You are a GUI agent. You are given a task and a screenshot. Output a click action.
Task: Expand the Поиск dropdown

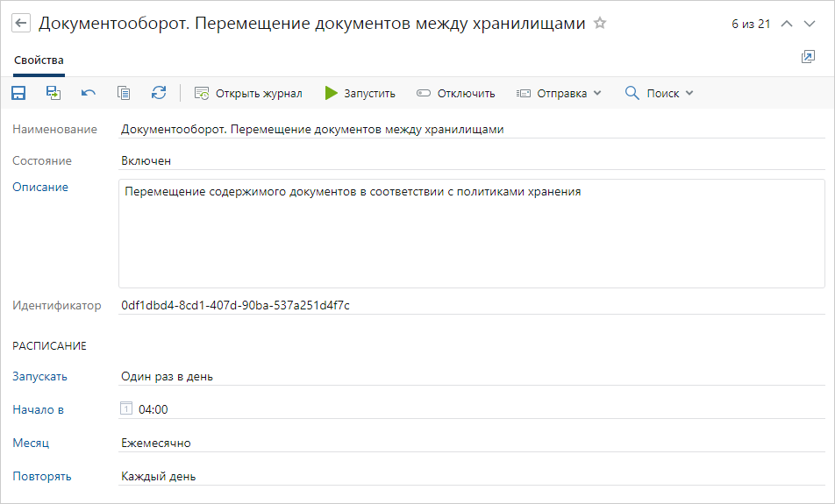click(x=659, y=93)
